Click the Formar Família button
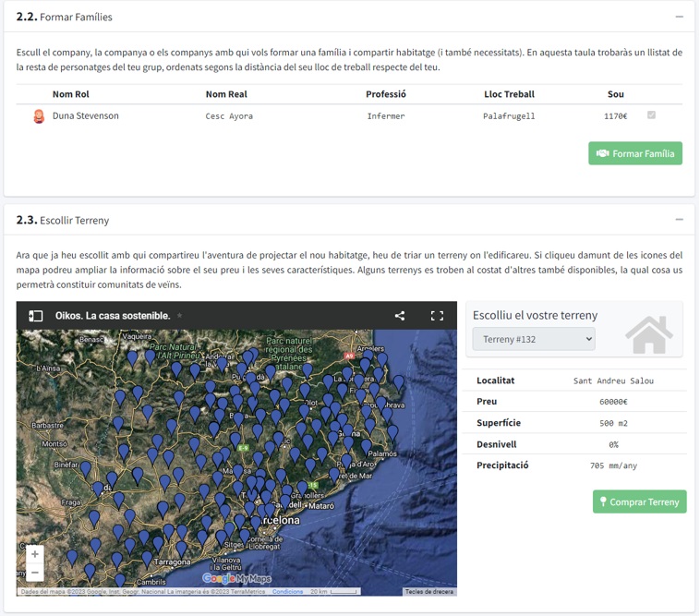Screen dimensions: 700x616 pyautogui.click(x=635, y=153)
